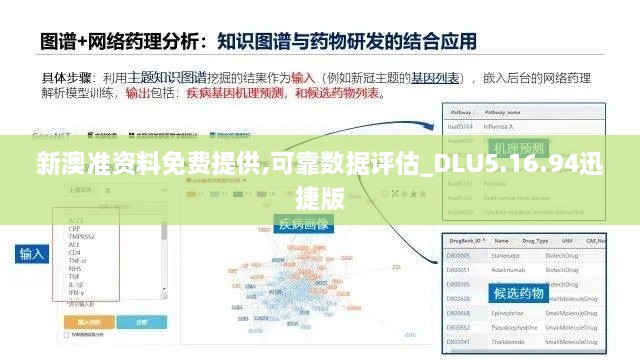
Task: Open the third GeneNET navigation tab
Action: (230, 135)
